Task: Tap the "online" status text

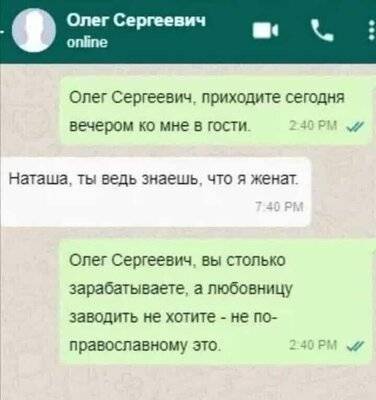Action: [x=87, y=42]
